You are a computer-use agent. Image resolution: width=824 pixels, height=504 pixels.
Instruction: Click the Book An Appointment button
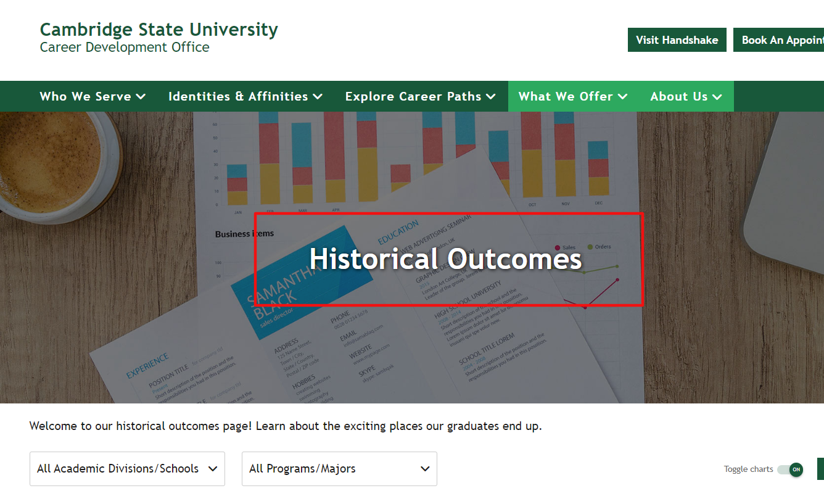(x=780, y=40)
